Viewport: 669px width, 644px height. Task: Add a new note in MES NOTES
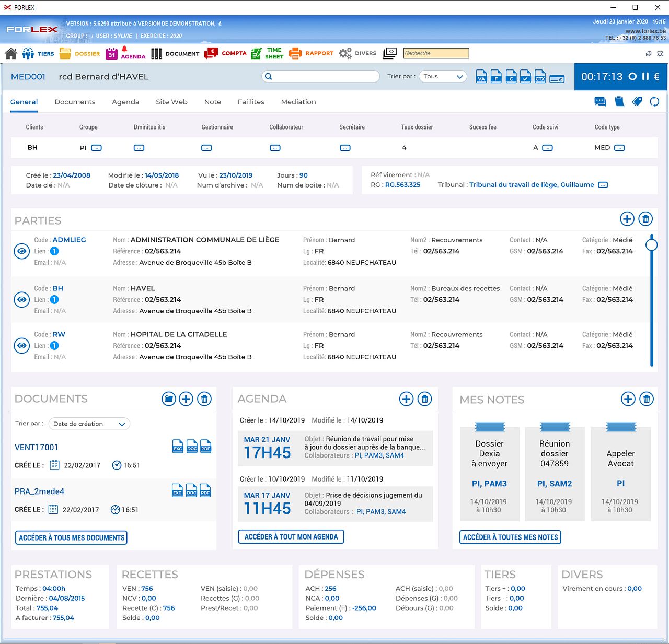(x=628, y=399)
